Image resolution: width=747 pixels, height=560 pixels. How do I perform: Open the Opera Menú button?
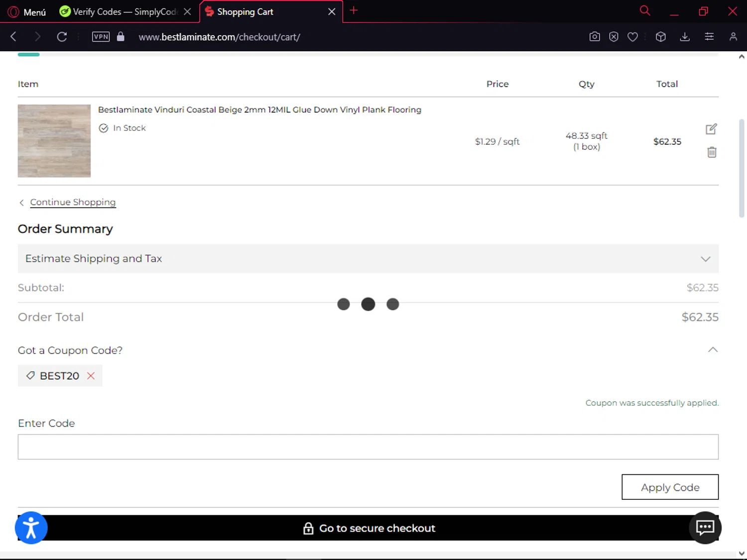point(27,12)
